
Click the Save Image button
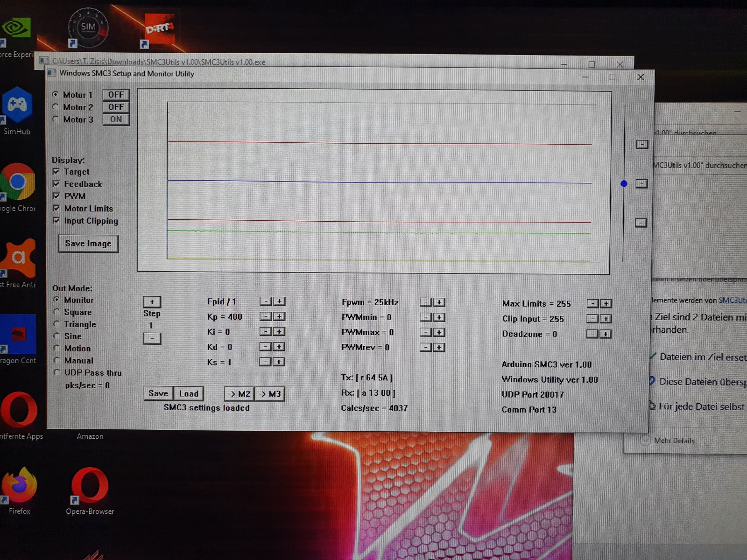click(88, 244)
